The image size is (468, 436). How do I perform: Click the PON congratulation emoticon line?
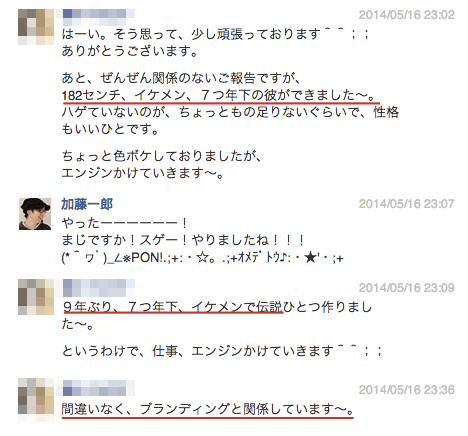(x=202, y=258)
